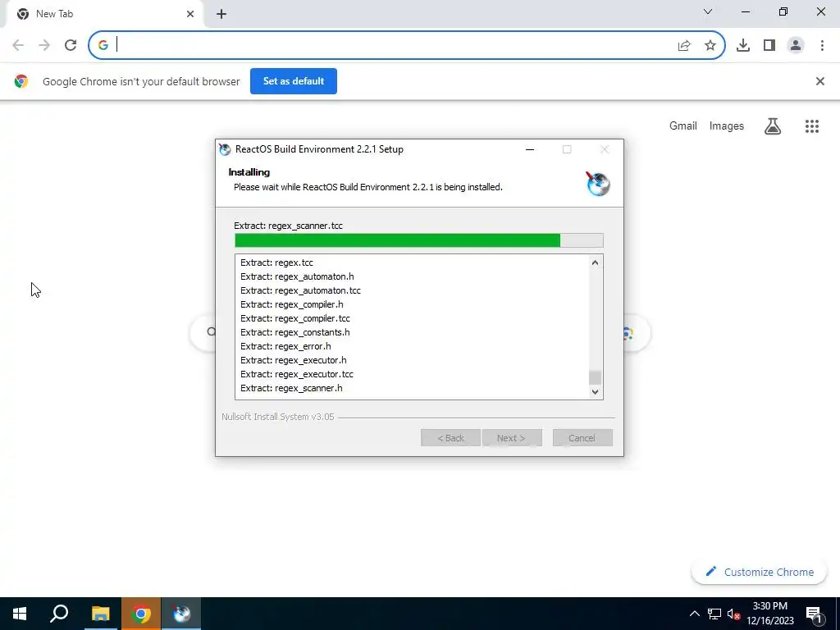Select log line 'Extract: regex_executor.h'
The image size is (840, 630).
(x=293, y=360)
